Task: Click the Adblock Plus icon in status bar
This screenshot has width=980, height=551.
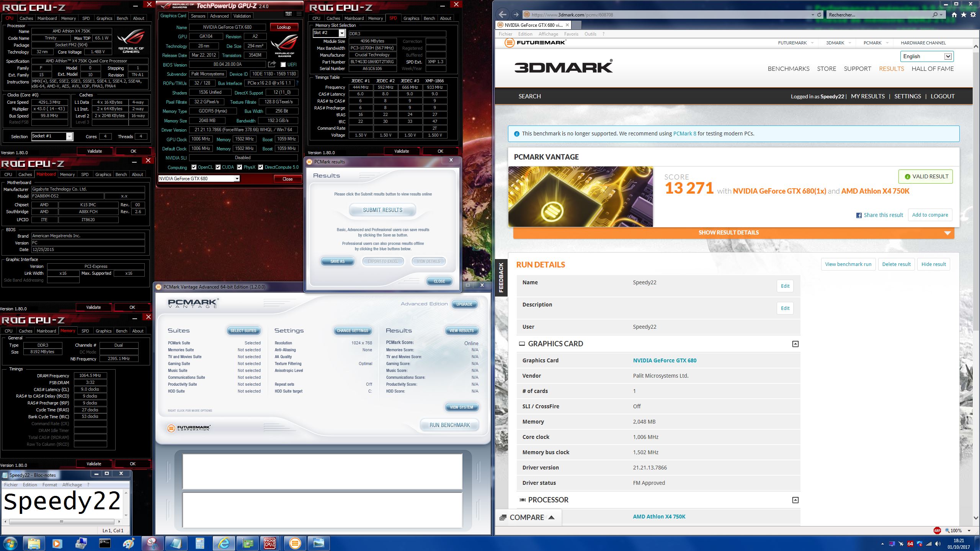Action: tap(937, 530)
